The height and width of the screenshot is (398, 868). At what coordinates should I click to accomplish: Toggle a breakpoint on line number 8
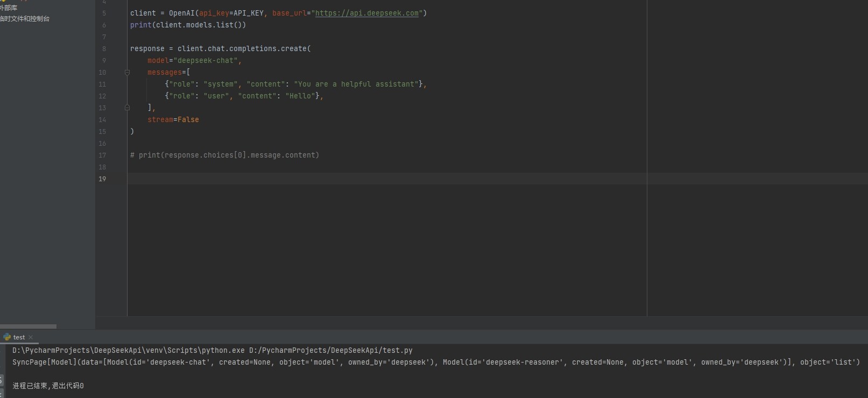pyautogui.click(x=104, y=49)
